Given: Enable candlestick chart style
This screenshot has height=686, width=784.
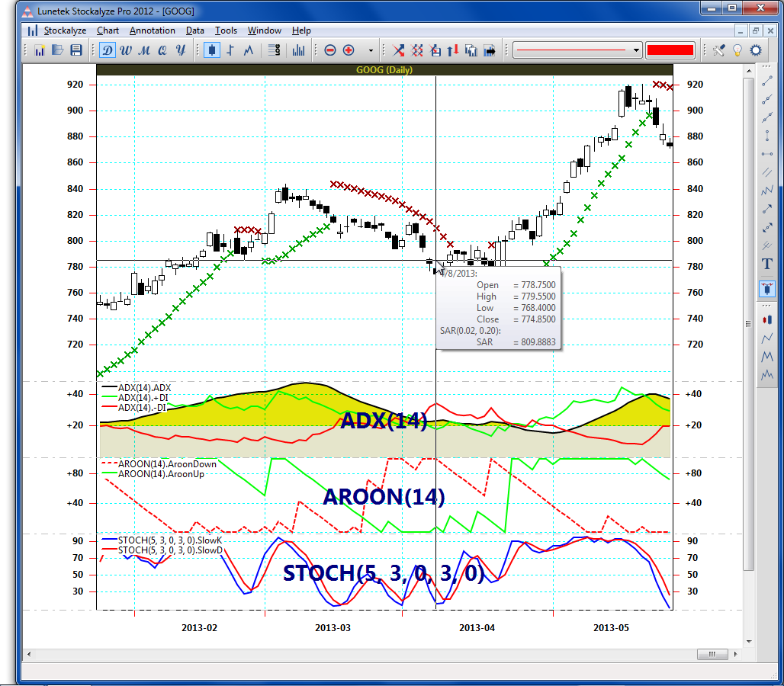Looking at the screenshot, I should click(x=211, y=50).
